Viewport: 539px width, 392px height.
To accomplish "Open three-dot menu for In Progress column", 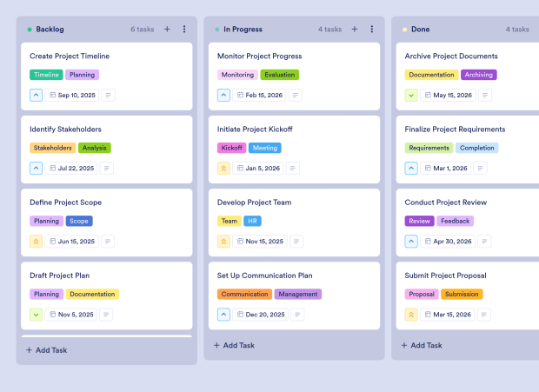I will [x=372, y=29].
